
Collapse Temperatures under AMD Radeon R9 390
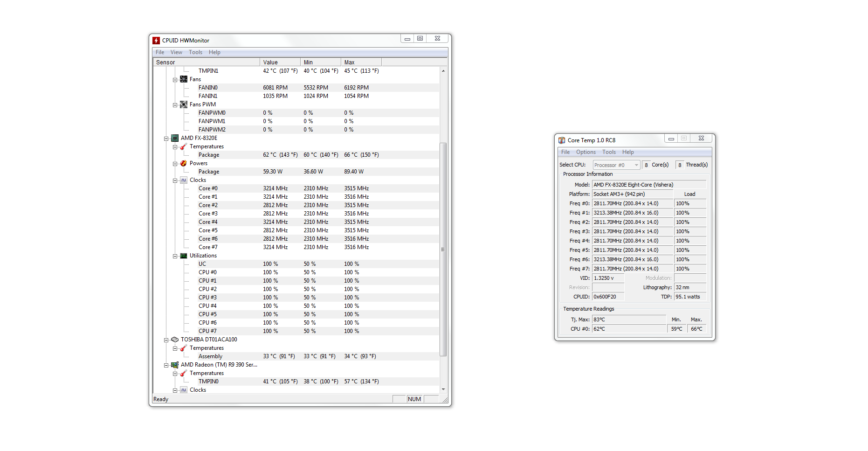(175, 374)
